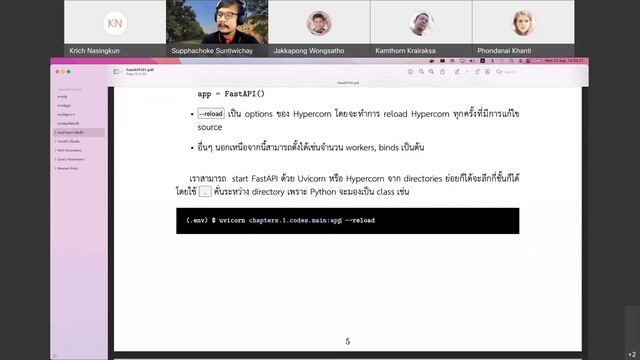Screen dimensions: 640x360
Task: Click the uvicorn command in black code block
Action: [280, 220]
